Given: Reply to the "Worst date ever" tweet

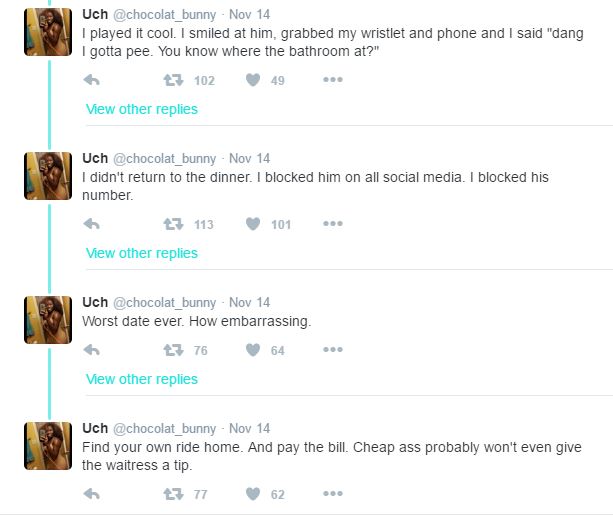Looking at the screenshot, I should [92, 350].
